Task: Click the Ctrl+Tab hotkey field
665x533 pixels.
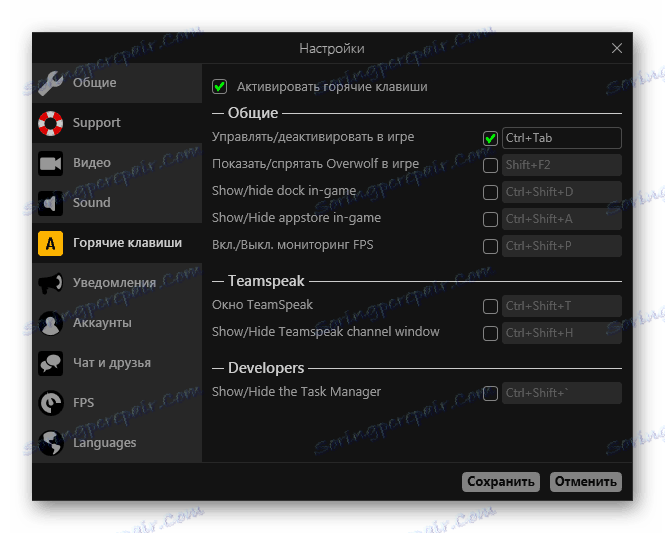Action: 562,138
